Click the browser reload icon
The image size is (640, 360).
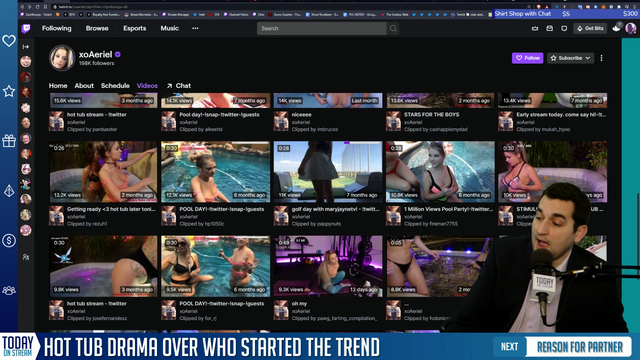point(37,7)
